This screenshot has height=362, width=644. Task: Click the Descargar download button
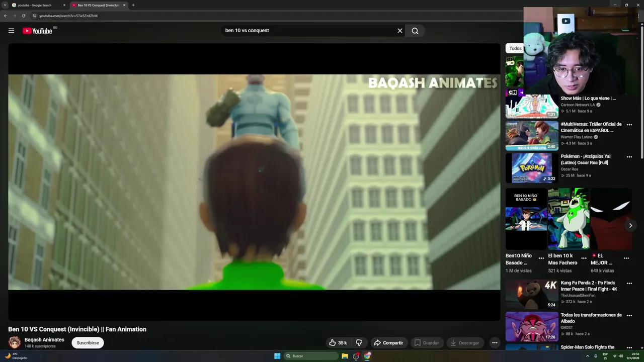pos(464,343)
